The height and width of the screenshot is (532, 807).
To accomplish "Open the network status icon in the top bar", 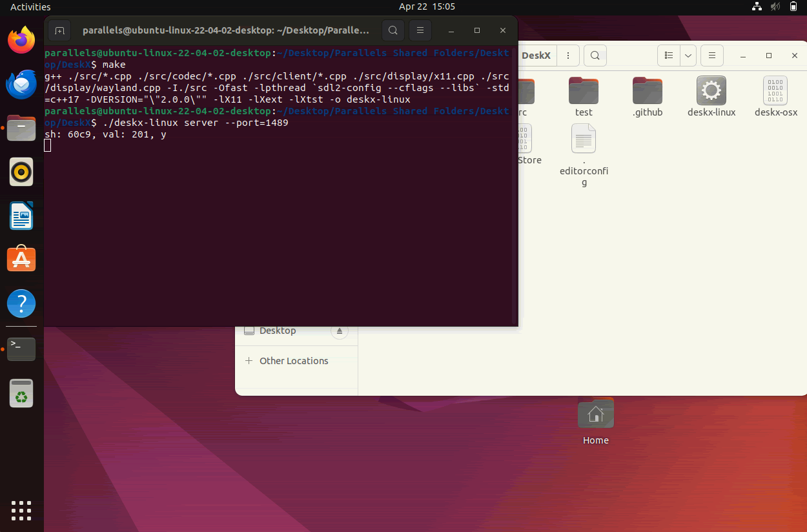I will point(757,7).
